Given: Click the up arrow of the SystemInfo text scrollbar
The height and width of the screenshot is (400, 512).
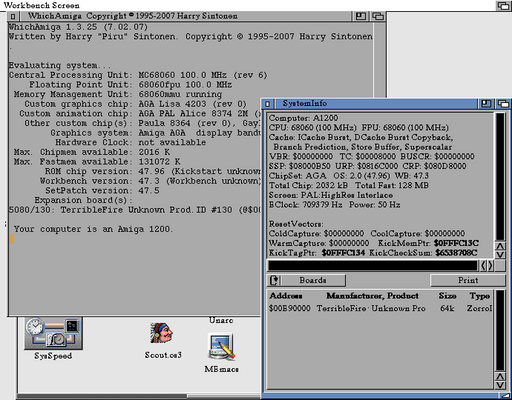Looking at the screenshot, I should 500,246.
